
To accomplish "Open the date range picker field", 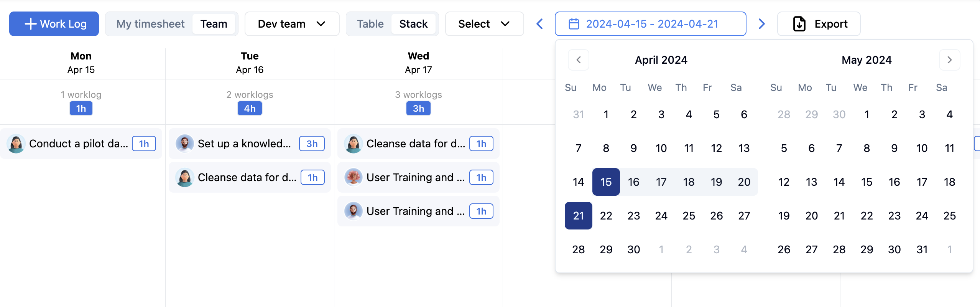I will [651, 24].
